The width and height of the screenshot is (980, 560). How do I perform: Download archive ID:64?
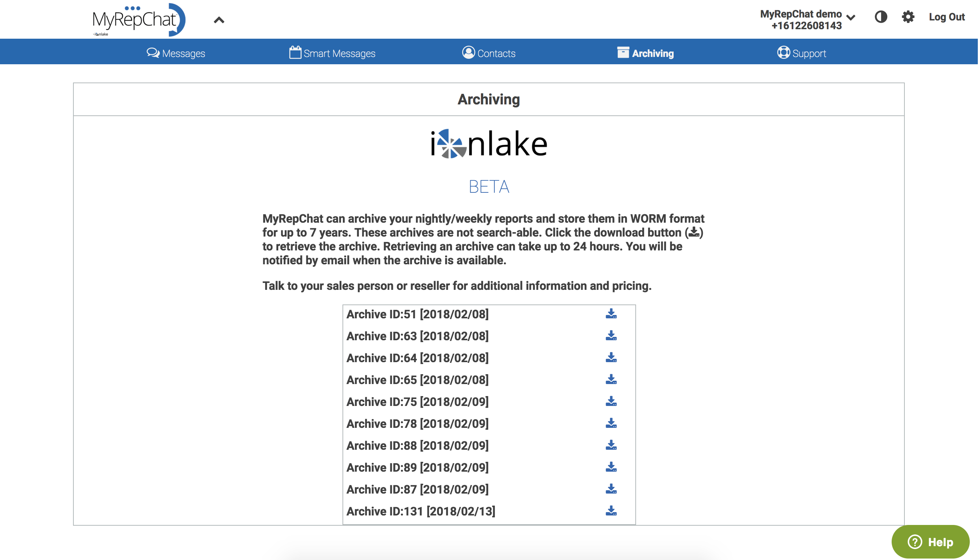coord(612,358)
